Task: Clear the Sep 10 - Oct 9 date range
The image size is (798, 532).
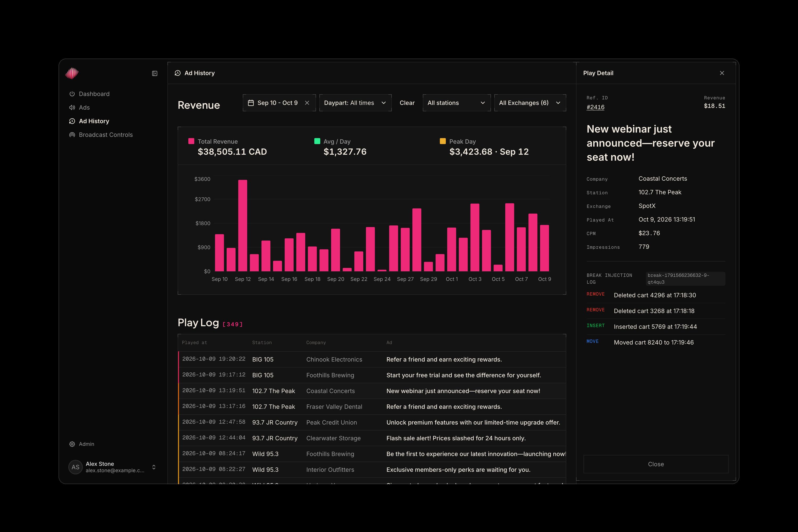Action: (307, 103)
